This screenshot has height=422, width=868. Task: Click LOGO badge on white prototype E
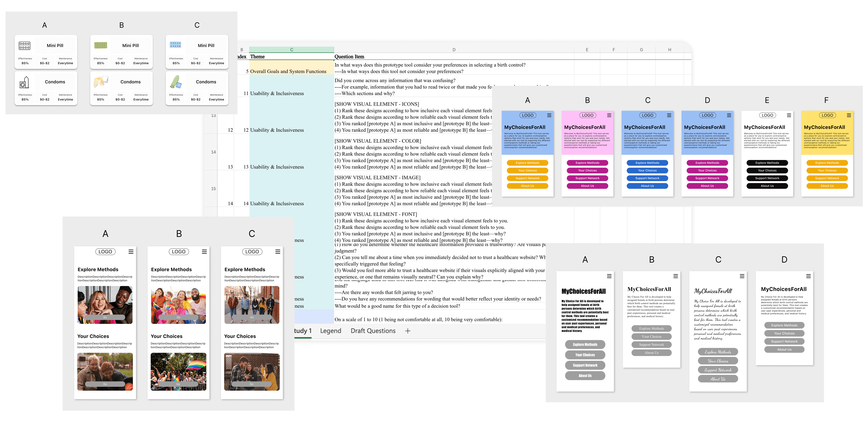[x=767, y=115]
